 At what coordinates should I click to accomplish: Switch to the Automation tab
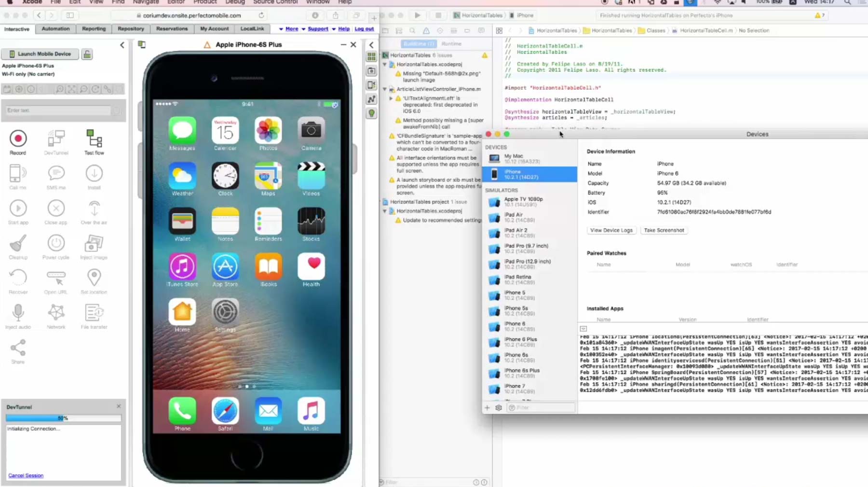pyautogui.click(x=55, y=29)
